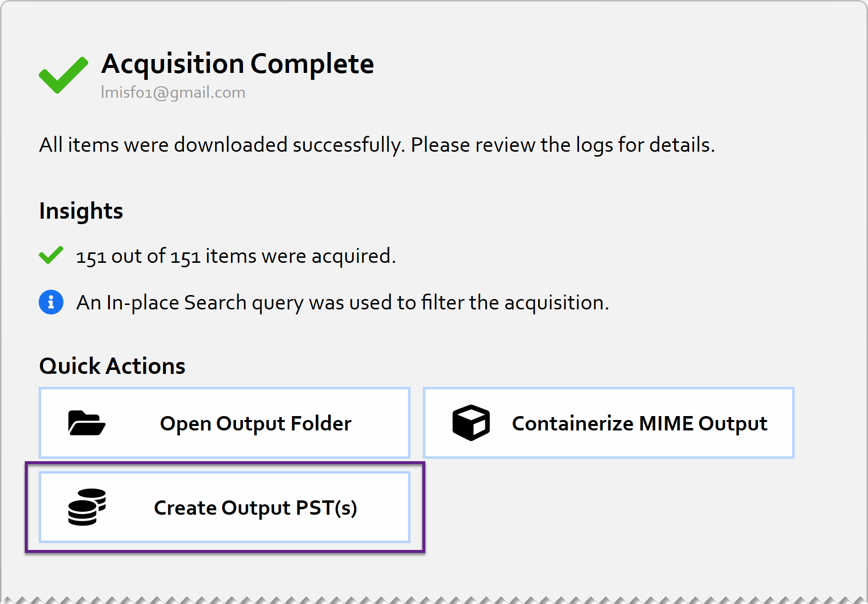Click the 'Create Output PST(s)' label text
This screenshot has height=604, width=868.
click(255, 508)
